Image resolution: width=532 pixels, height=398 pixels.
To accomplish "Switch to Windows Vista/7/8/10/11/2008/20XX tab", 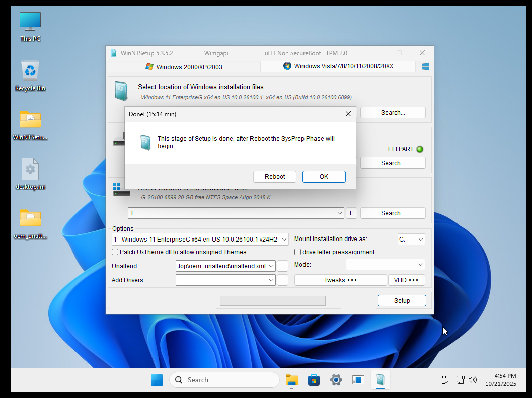I will click(x=338, y=66).
